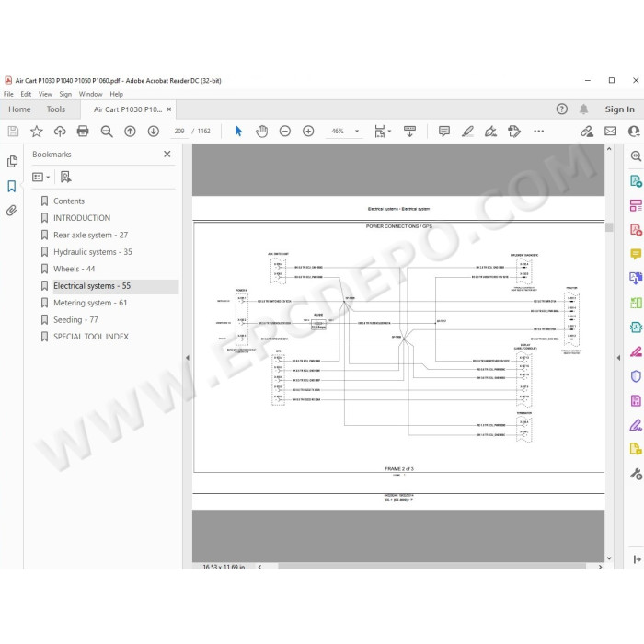Close the Air Cart document tab
Image resolution: width=644 pixels, height=644 pixels.
[168, 109]
